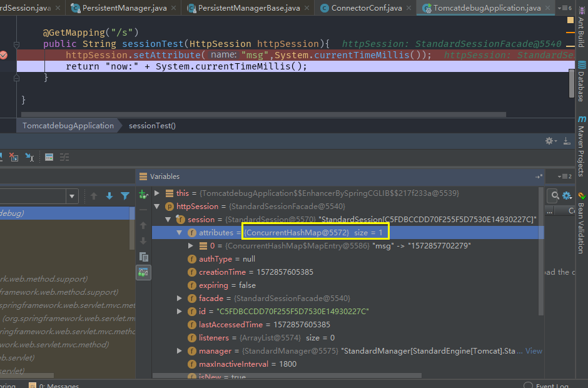Screen dimensions: 588x388
Task: Click the filter frames funnel icon
Action: click(x=125, y=196)
